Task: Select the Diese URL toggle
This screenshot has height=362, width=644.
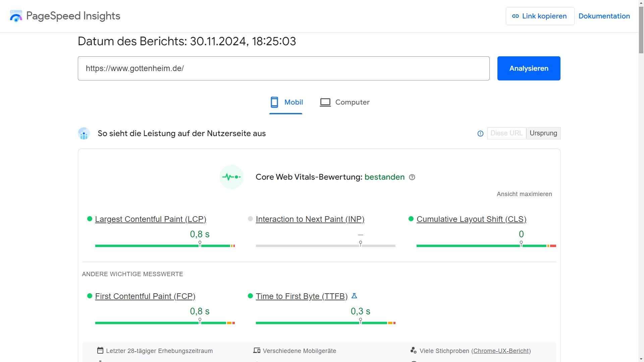Action: (506, 133)
